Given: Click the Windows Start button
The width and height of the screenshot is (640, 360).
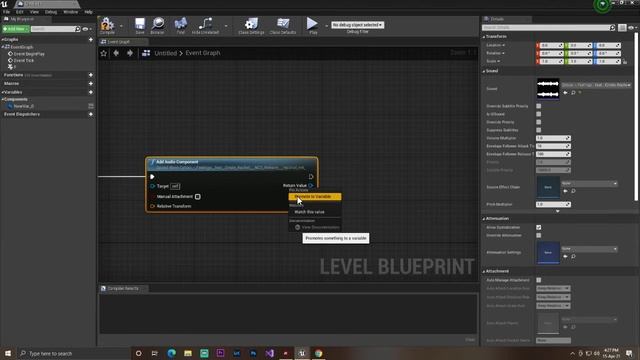Looking at the screenshot, I should [7, 353].
